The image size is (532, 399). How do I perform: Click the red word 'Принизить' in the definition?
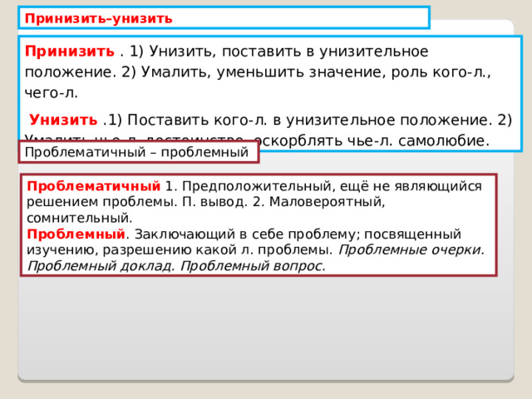(x=70, y=52)
